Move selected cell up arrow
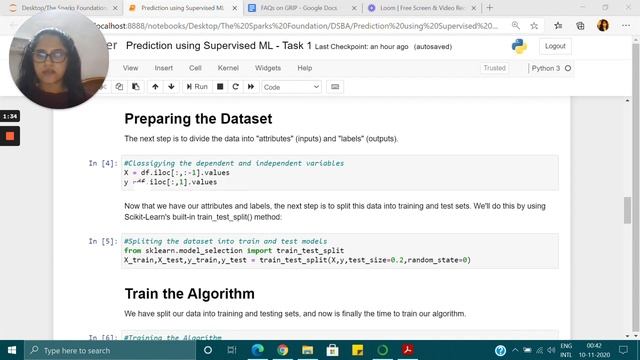 [155, 87]
